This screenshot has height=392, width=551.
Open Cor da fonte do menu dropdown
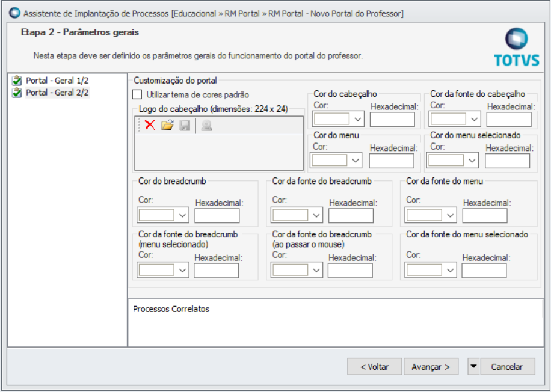449,215
